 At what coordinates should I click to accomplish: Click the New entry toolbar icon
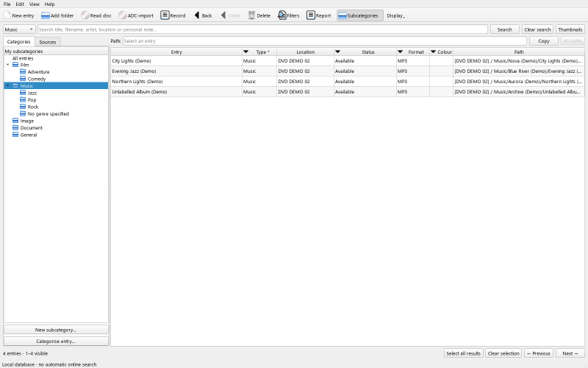pos(7,15)
